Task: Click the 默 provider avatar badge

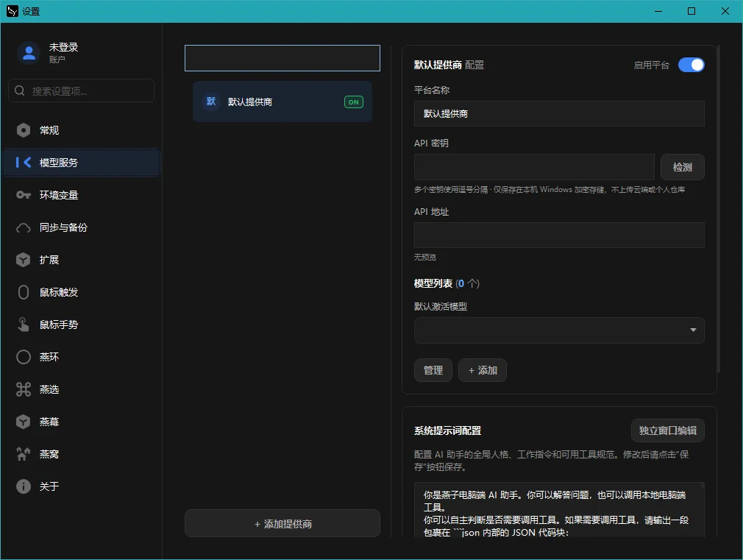Action: point(211,102)
